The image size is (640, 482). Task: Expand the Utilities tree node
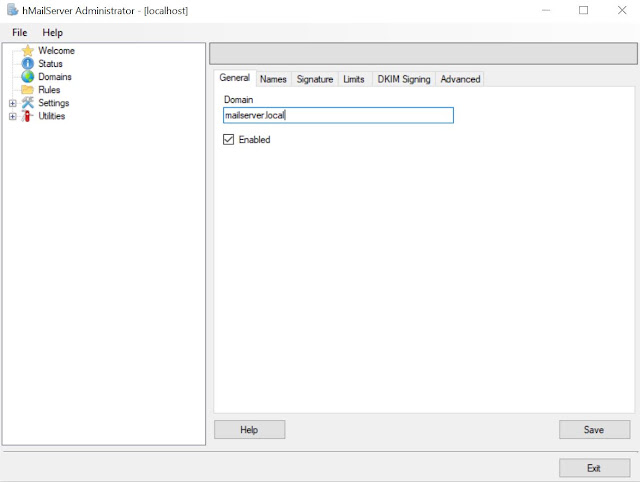tap(13, 116)
